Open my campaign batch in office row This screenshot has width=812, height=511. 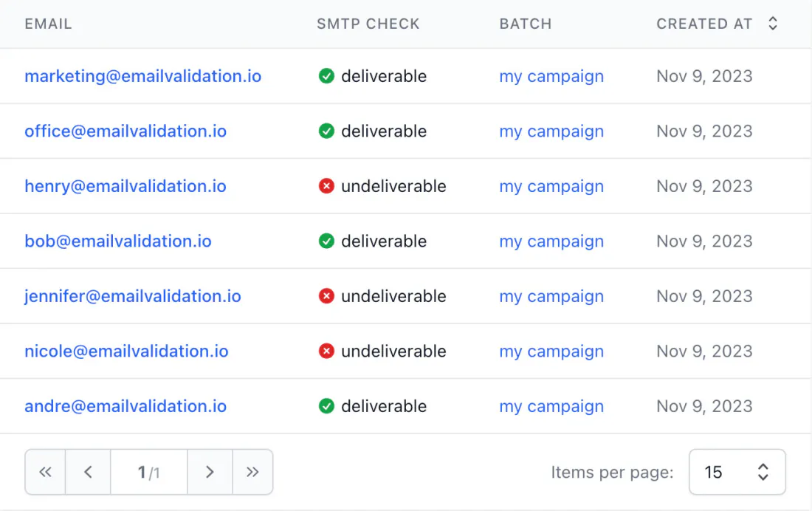[551, 131]
